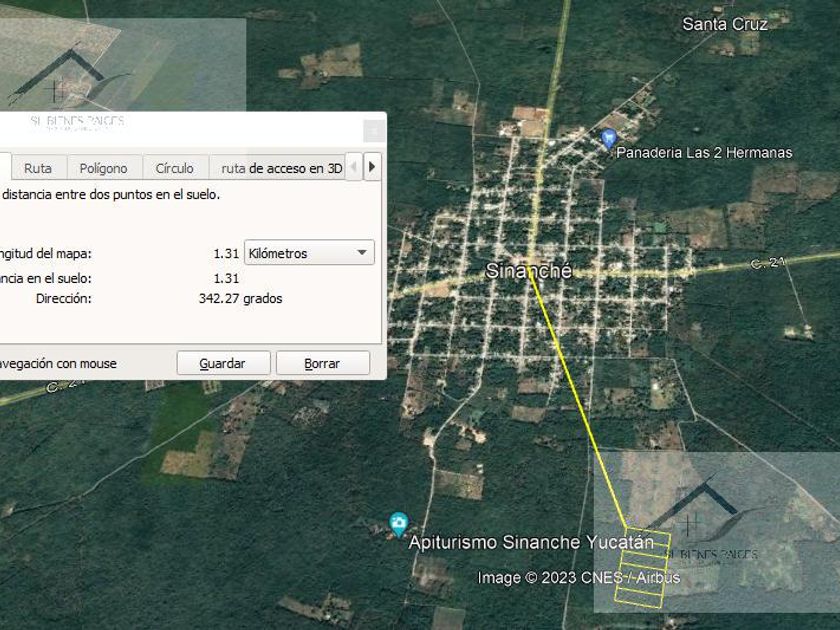
Task: Click the Sinanché town label
Action: point(528,271)
